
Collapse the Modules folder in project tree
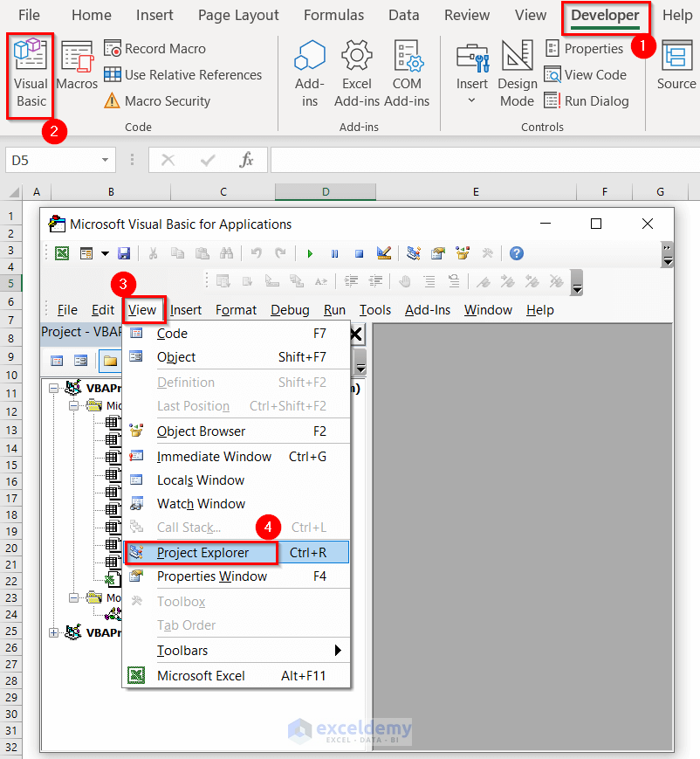point(73,597)
